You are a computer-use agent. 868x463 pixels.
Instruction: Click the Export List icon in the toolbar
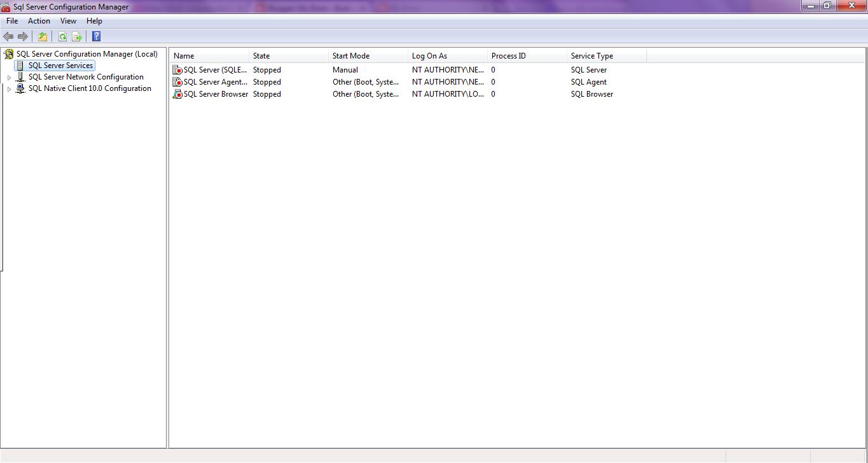(x=76, y=36)
